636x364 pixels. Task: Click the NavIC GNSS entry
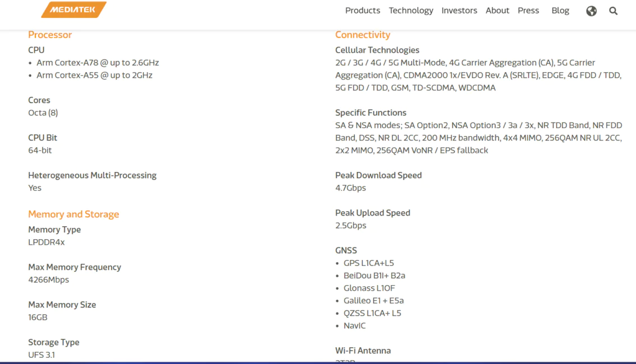355,325
